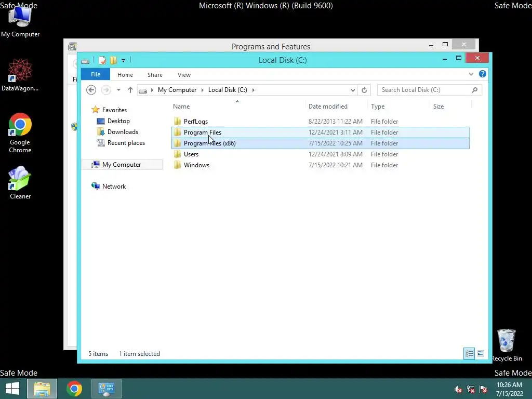Screen dimensions: 532x399
Task: Click the Forward navigation arrow
Action: coord(106,90)
